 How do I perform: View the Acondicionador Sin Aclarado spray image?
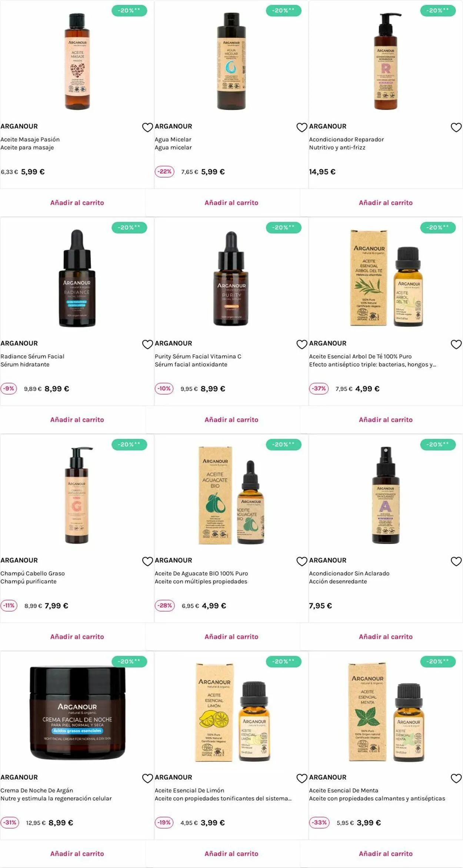[386, 495]
